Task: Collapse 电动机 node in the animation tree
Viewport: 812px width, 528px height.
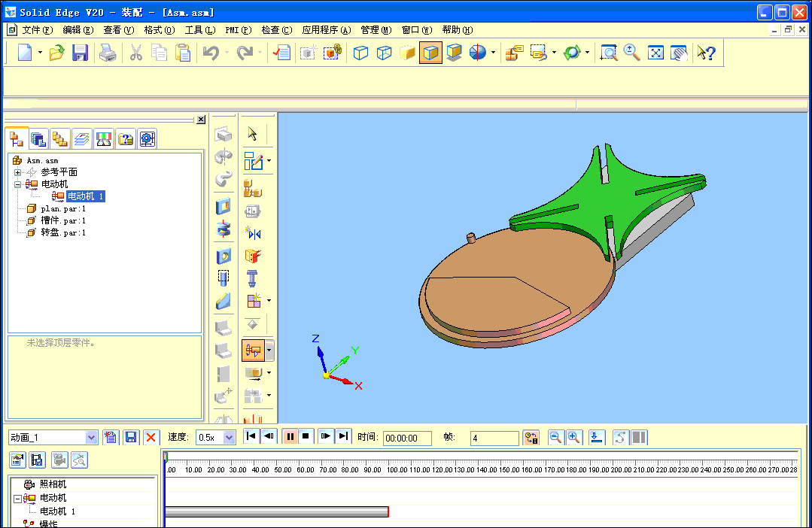Action: click(x=17, y=499)
